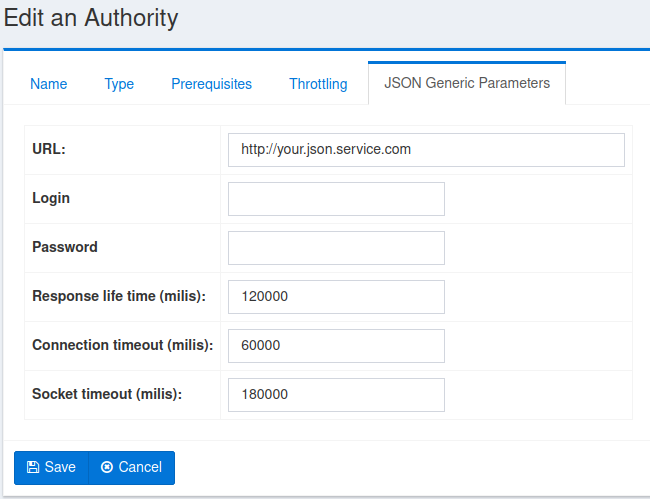Click into the empty Password field

tap(336, 248)
